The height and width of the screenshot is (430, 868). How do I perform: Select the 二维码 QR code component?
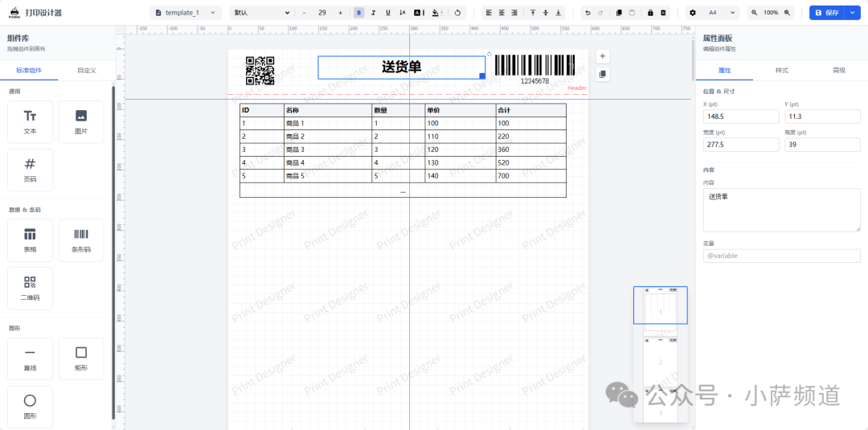point(30,289)
